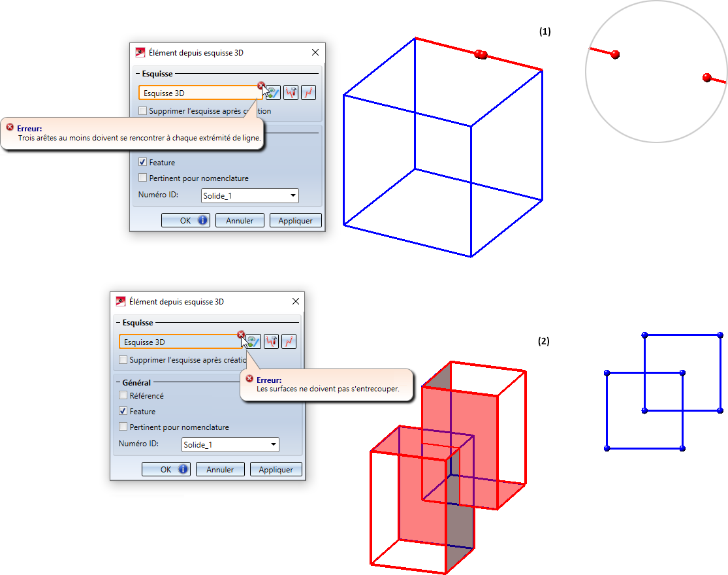The height and width of the screenshot is (575, 728).
Task: Click the title bar app icon in the lower dialog
Action: pyautogui.click(x=121, y=301)
